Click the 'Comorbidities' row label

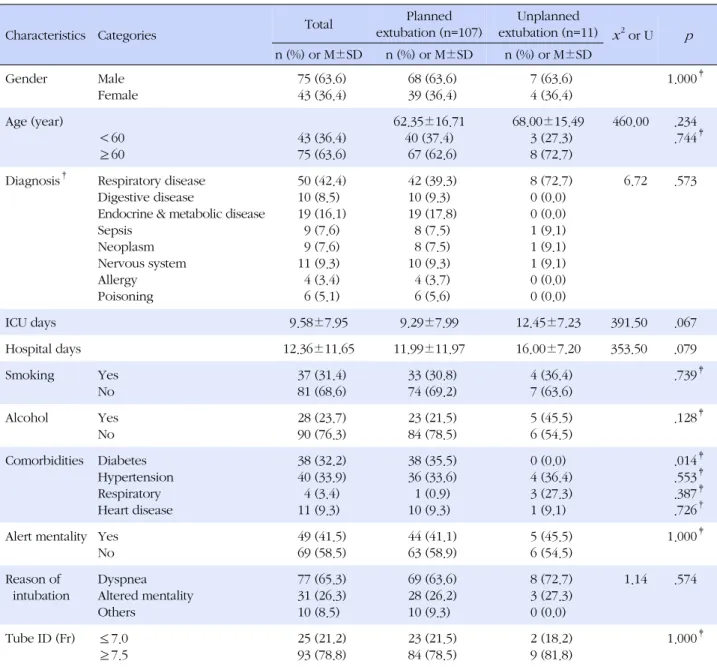point(44,461)
